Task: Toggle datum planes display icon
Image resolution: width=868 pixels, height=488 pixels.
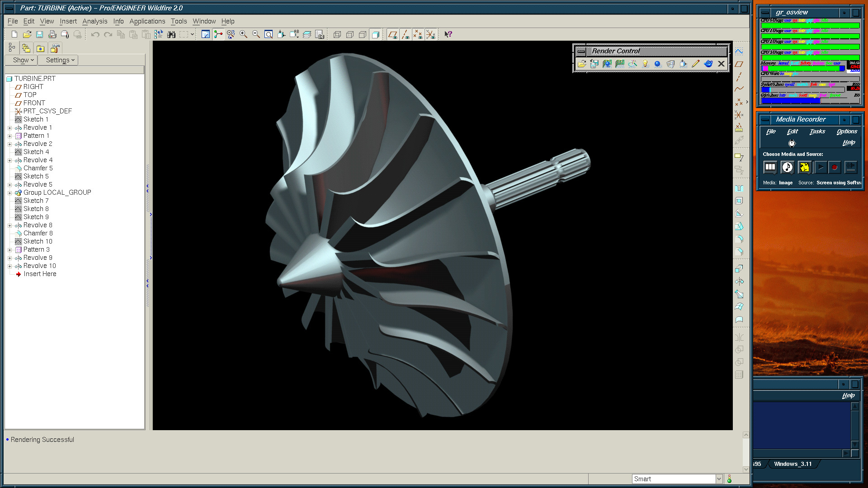Action: [392, 34]
